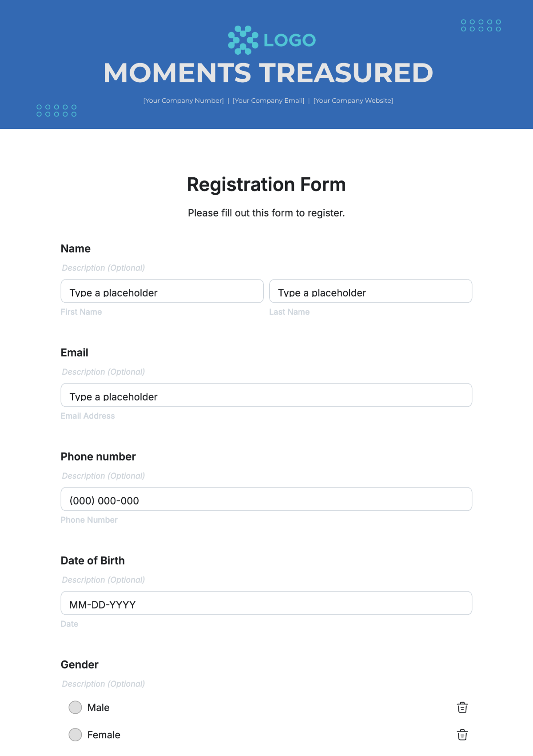Viewport: 533px width, 756px height.
Task: Click the Email Address input field
Action: point(266,396)
